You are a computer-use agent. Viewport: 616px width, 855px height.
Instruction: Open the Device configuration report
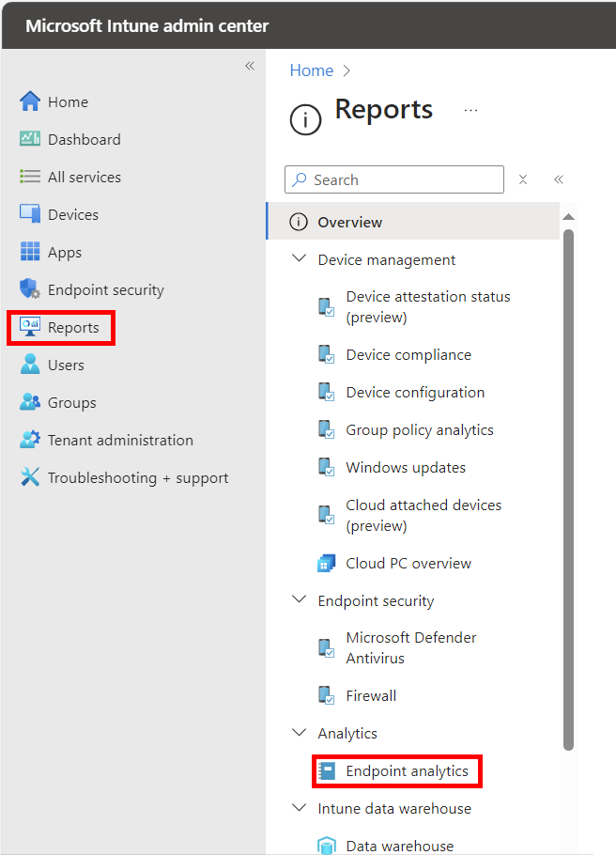[415, 392]
